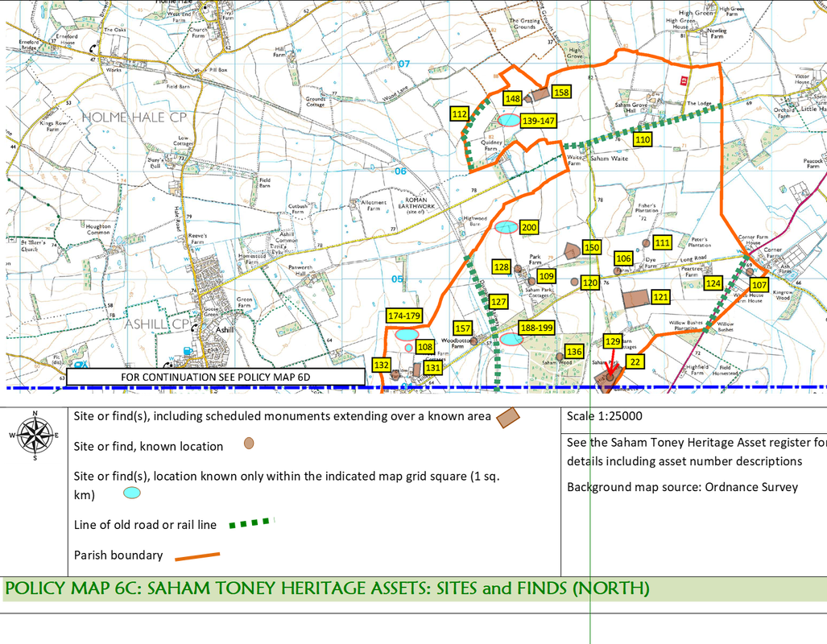
Task: Click the yellow asset label 131
Action: pyautogui.click(x=433, y=368)
